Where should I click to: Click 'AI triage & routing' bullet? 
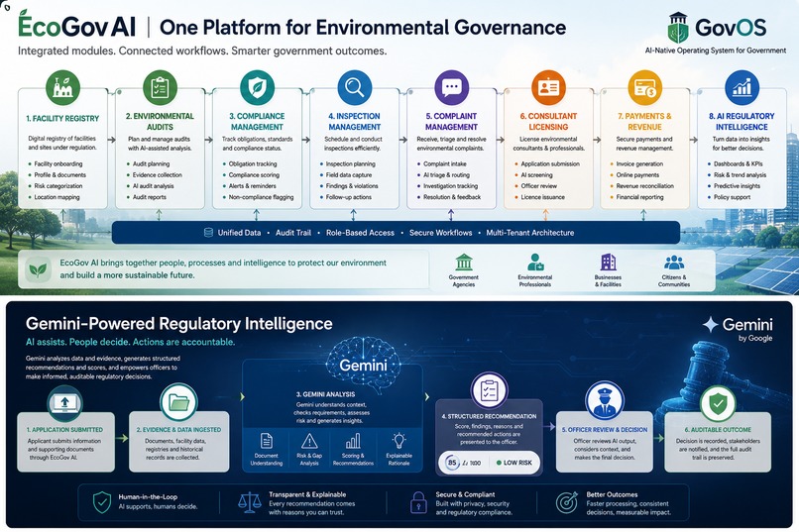[446, 174]
